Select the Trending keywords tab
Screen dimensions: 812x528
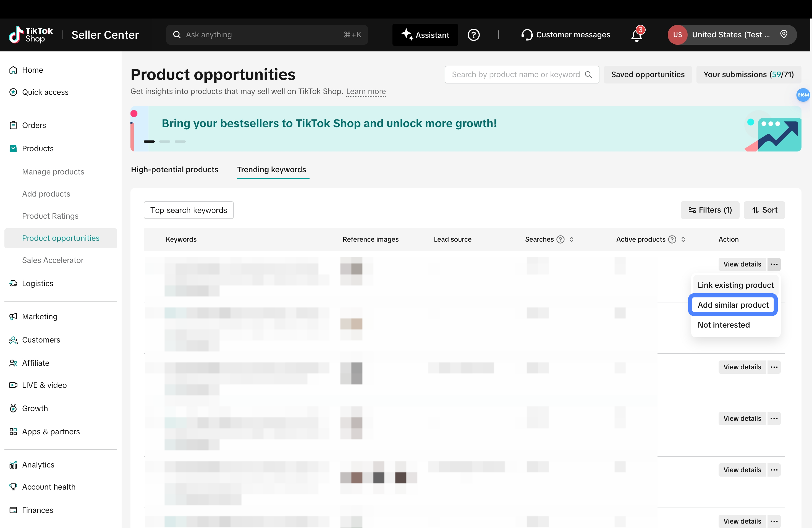tap(272, 170)
